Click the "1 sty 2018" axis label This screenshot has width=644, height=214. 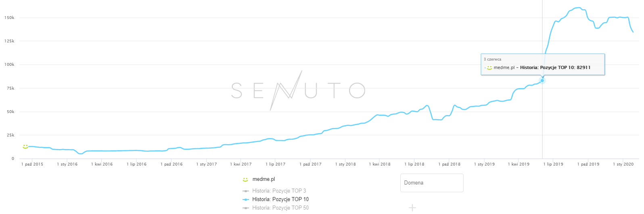pos(345,164)
